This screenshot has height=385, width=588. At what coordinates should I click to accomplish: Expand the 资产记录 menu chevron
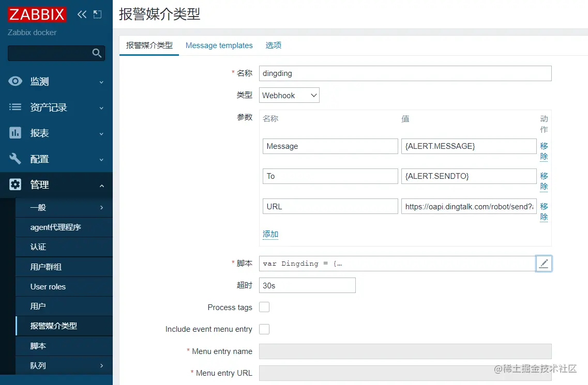pyautogui.click(x=101, y=108)
